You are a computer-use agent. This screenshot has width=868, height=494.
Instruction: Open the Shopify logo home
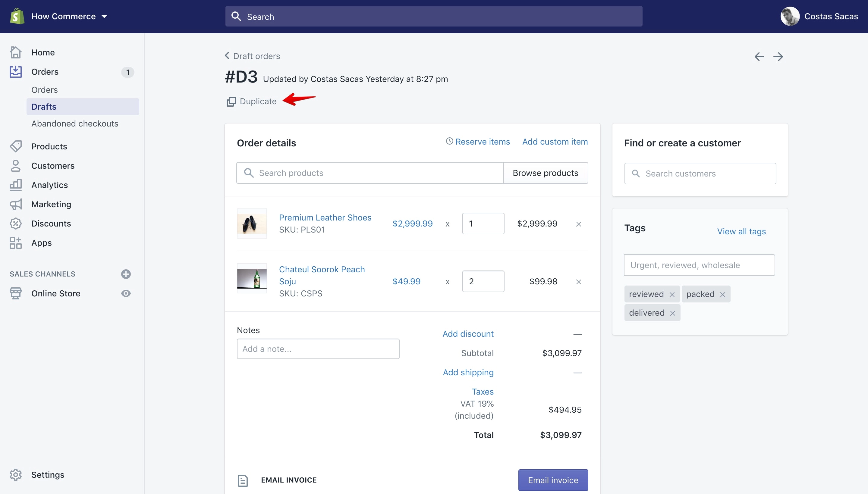tap(17, 16)
